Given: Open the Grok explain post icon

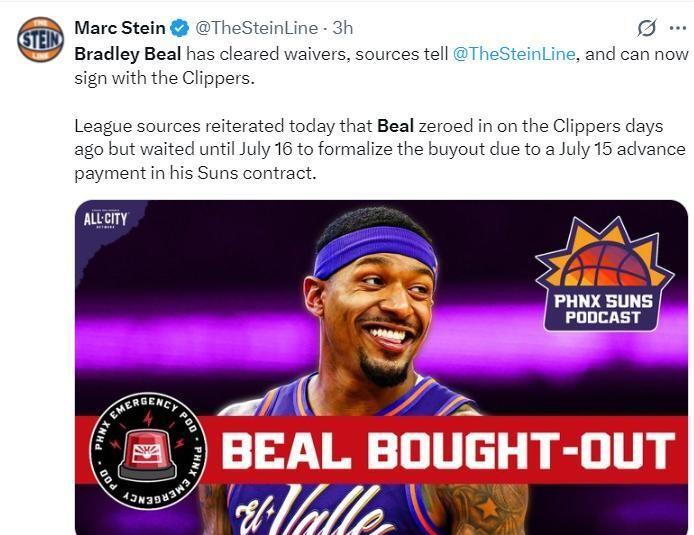Looking at the screenshot, I should coord(646,28).
